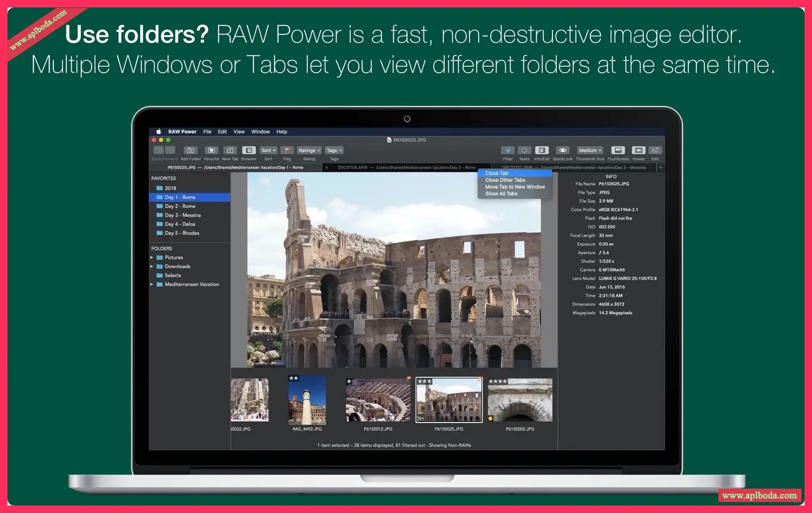Screen dimensions: 812x513
Task: Click the Flag toolbar icon
Action: tap(287, 150)
